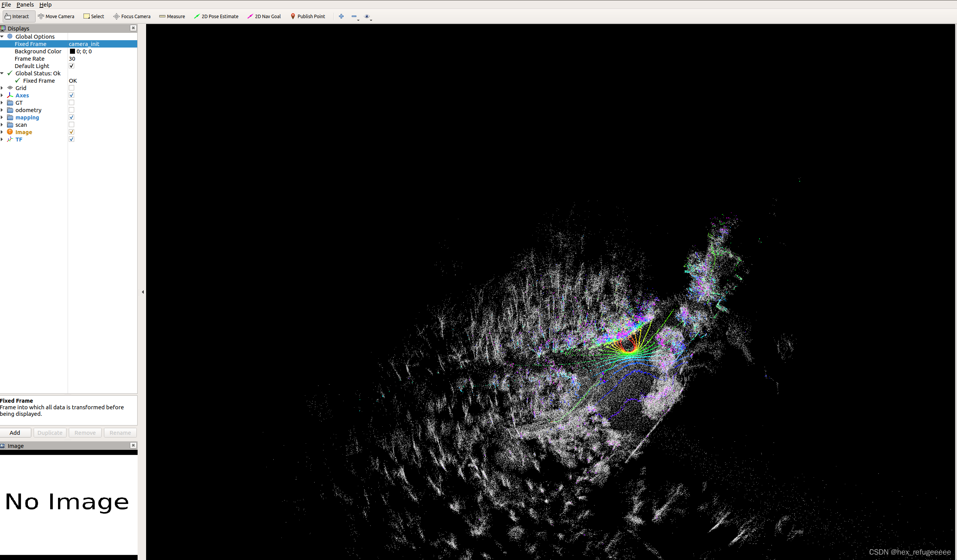Image resolution: width=957 pixels, height=560 pixels.
Task: Activate the Focus Camera tool
Action: [x=132, y=16]
